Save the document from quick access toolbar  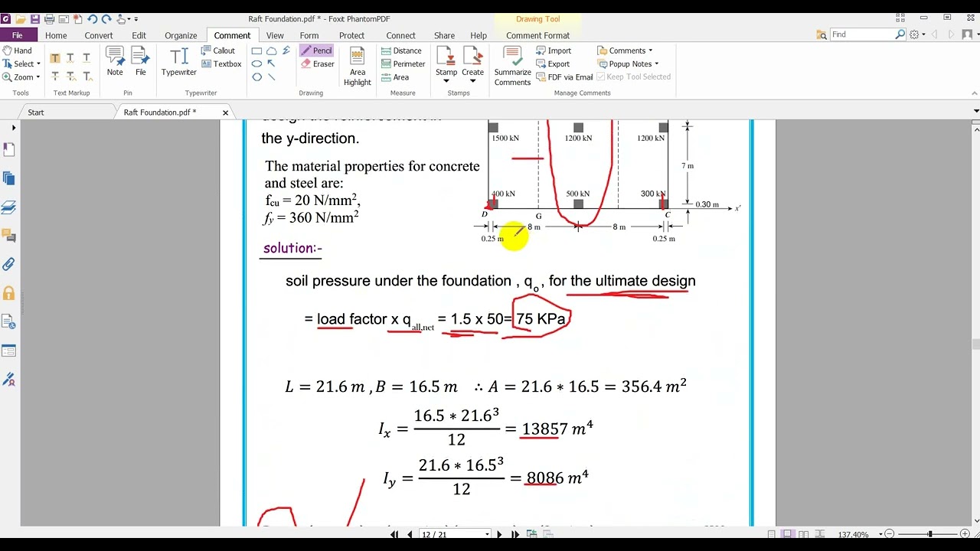pyautogui.click(x=35, y=19)
